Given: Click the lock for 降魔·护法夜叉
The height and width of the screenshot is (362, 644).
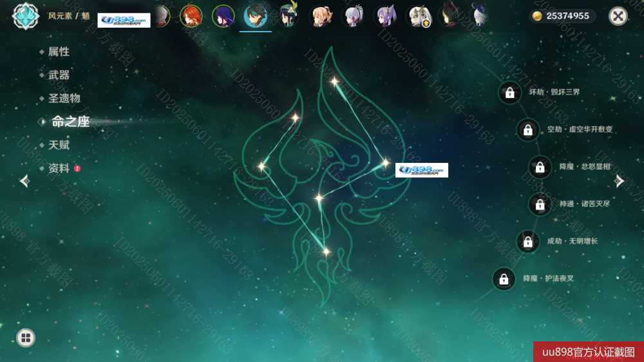Looking at the screenshot, I should (x=504, y=279).
